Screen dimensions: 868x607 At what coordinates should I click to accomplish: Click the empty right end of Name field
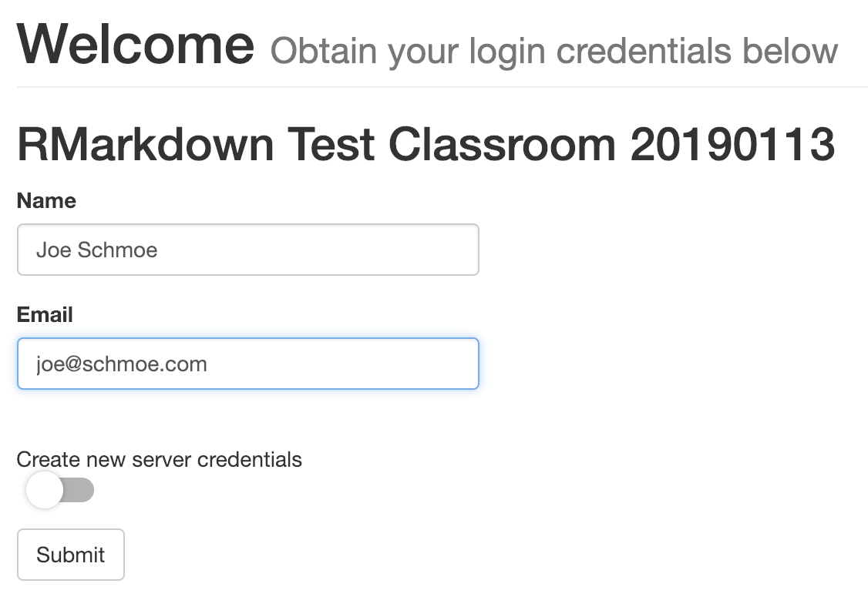[432, 250]
